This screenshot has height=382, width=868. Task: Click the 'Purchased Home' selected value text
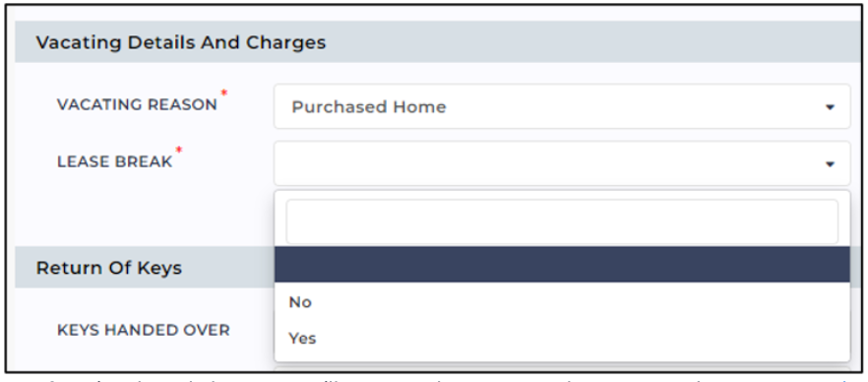click(369, 107)
